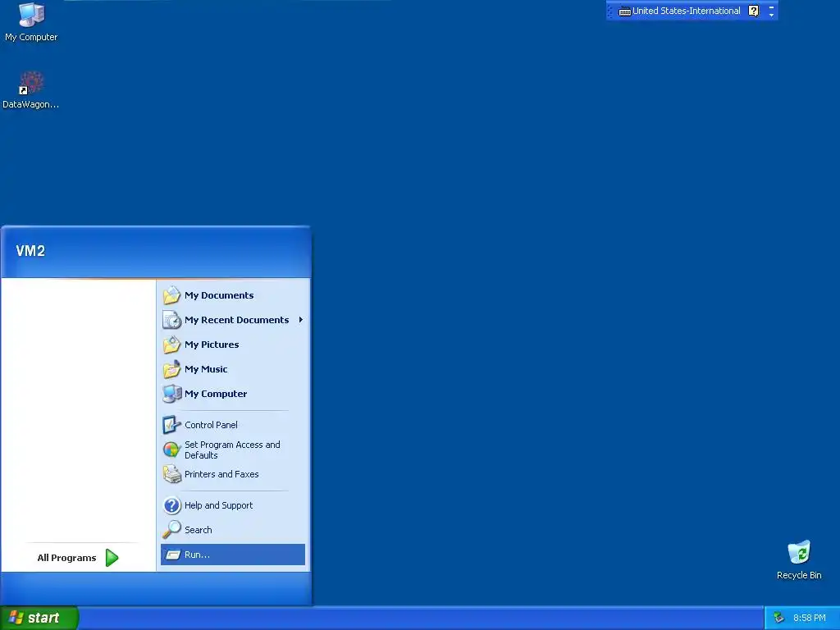
Task: Open My Music from Start menu
Action: (233, 369)
